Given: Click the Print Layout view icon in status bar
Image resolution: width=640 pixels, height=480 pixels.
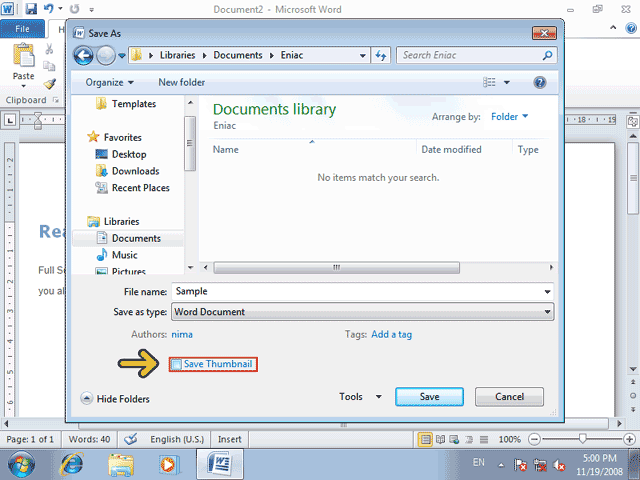Looking at the screenshot, I should click(425, 440).
